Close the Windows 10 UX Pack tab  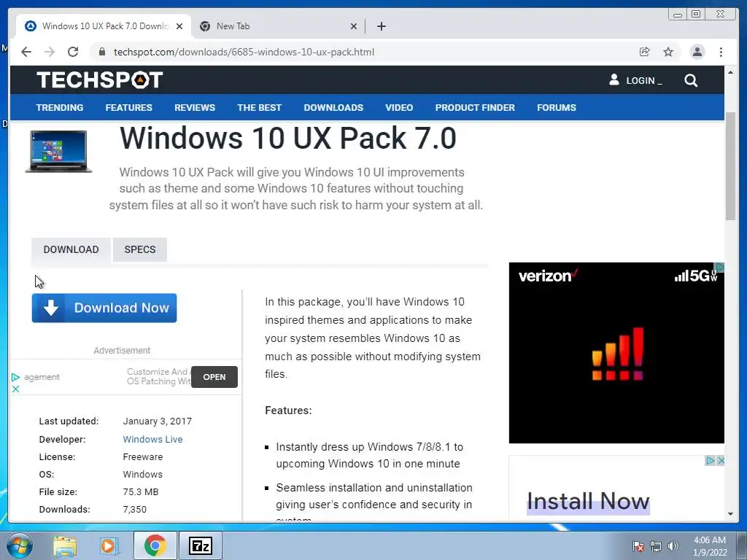tap(179, 26)
